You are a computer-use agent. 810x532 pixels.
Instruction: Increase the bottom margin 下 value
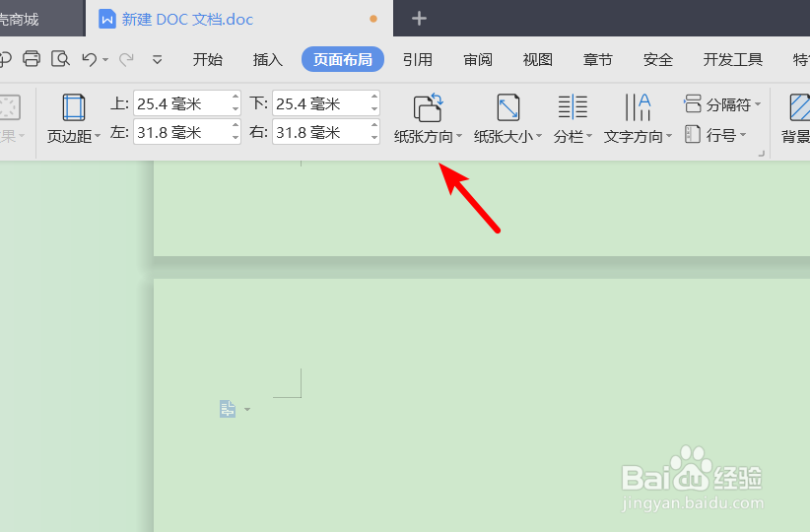[x=374, y=97]
